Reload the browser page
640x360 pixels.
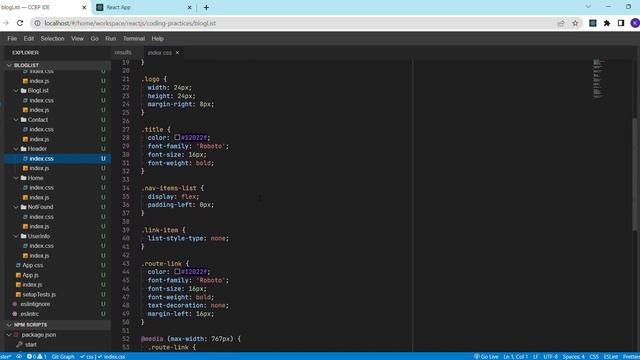(20, 23)
